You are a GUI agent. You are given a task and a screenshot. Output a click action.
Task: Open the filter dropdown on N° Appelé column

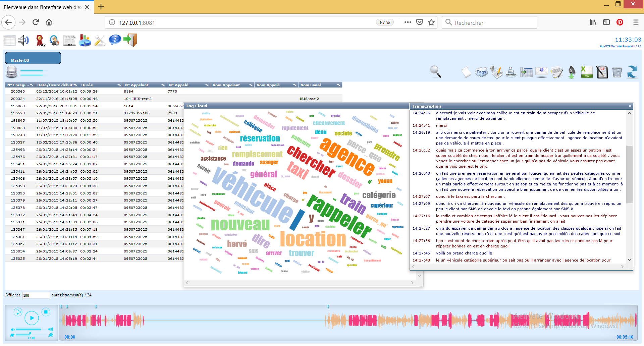click(x=207, y=85)
